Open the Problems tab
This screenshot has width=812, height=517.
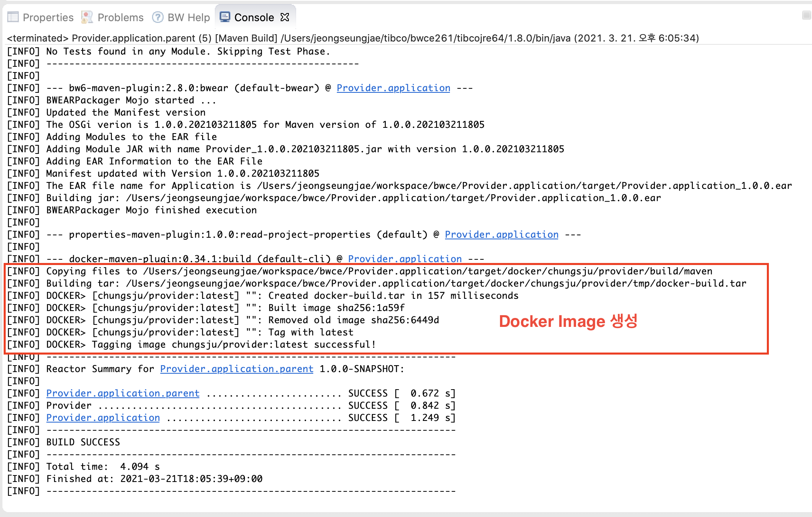click(x=113, y=18)
